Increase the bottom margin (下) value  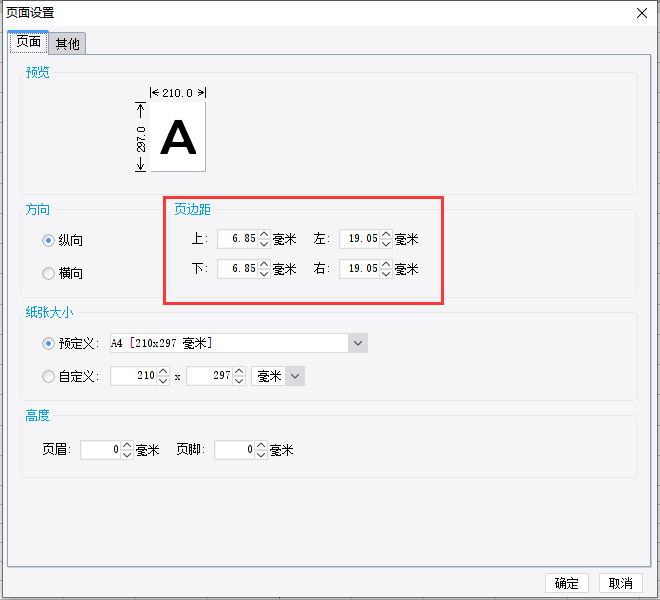tap(264, 264)
